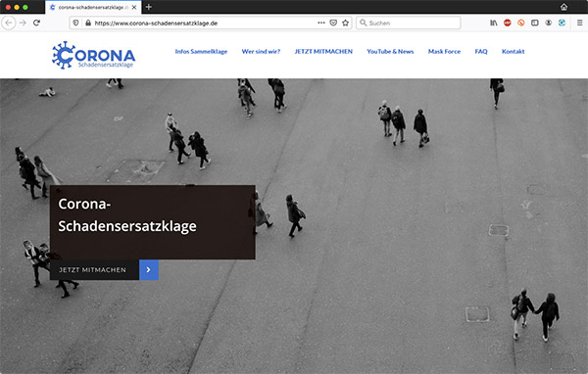The image size is (588, 374).
Task: Click the JETZT MITMACHEN hero button
Action: [94, 270]
